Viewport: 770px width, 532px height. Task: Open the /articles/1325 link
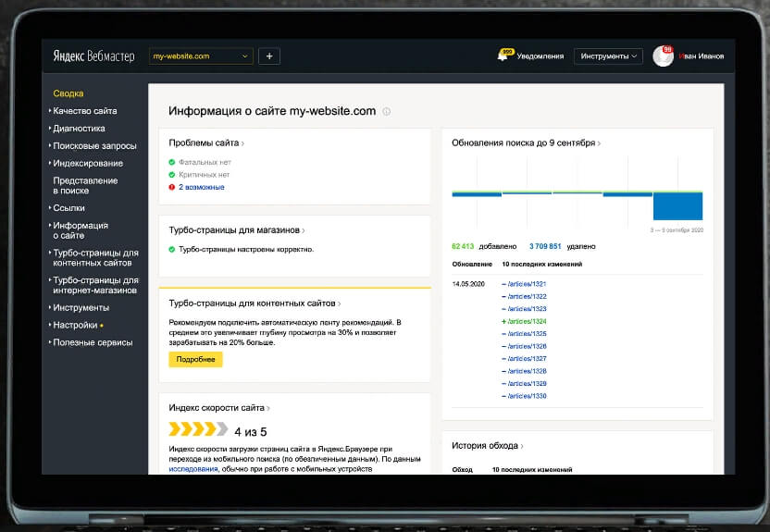coord(527,334)
